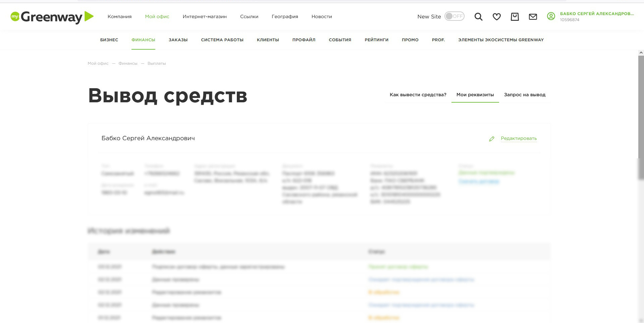Open the shopping cart icon
The height and width of the screenshot is (323, 644).
point(515,16)
